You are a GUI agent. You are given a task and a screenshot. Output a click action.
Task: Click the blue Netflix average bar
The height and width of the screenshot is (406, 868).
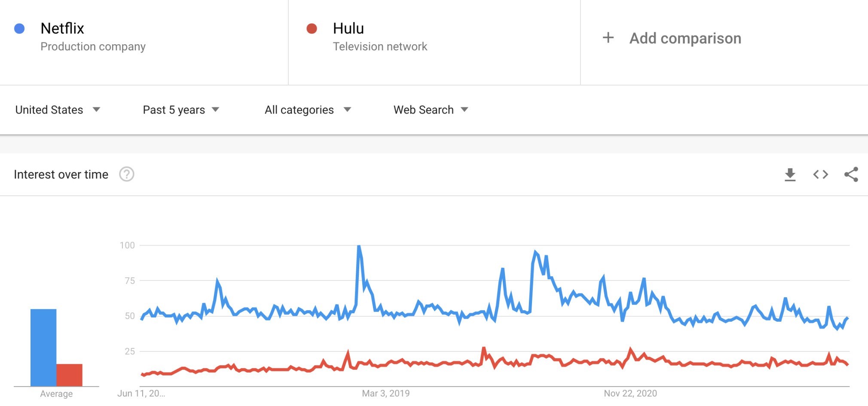coord(43,348)
